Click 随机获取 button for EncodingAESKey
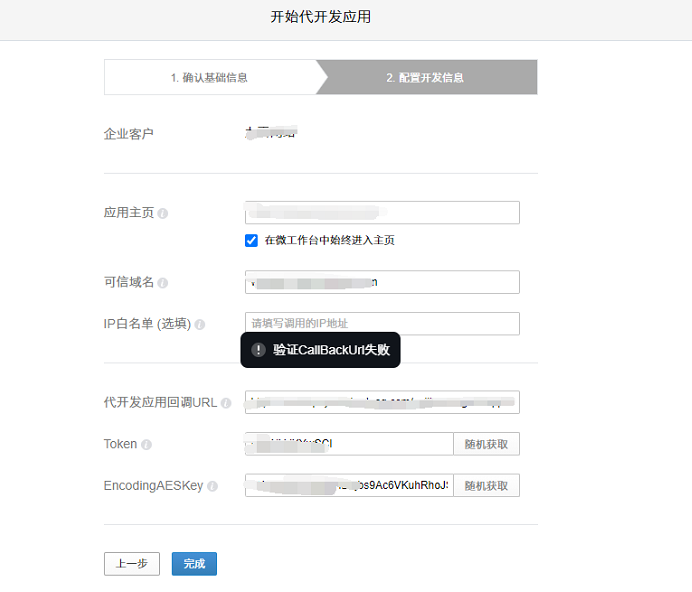This screenshot has height=592, width=692. coord(486,486)
